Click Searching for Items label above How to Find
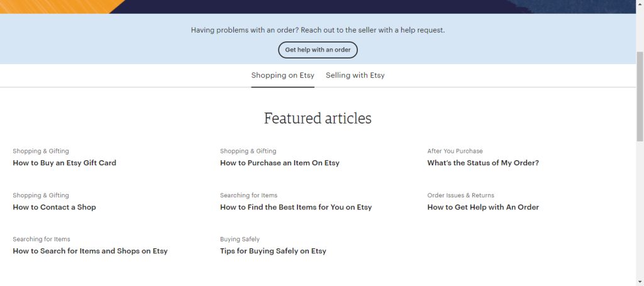The image size is (644, 286). click(x=248, y=195)
